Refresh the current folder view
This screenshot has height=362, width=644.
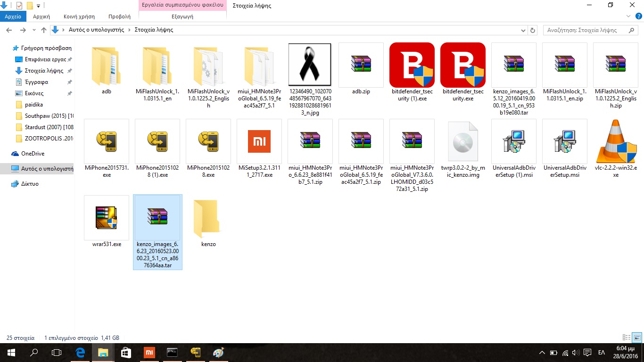533,30
